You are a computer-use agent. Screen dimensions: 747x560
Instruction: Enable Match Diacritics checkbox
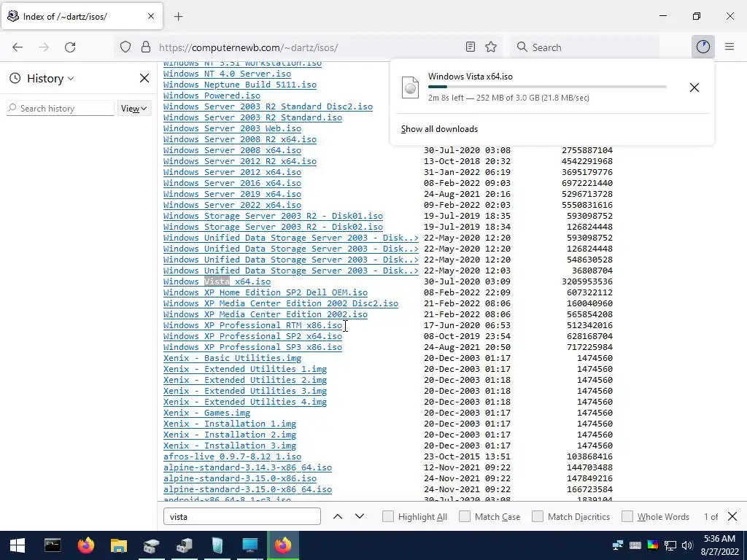(538, 517)
